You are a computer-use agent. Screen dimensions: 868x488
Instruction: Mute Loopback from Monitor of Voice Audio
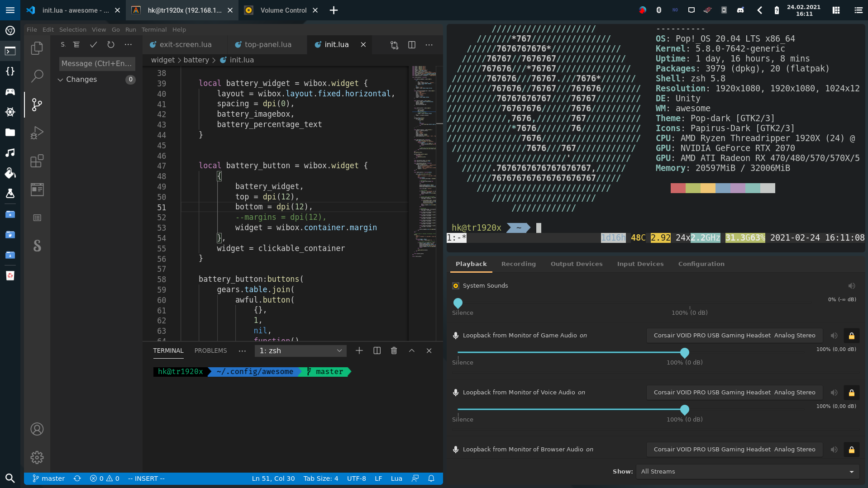pos(834,393)
